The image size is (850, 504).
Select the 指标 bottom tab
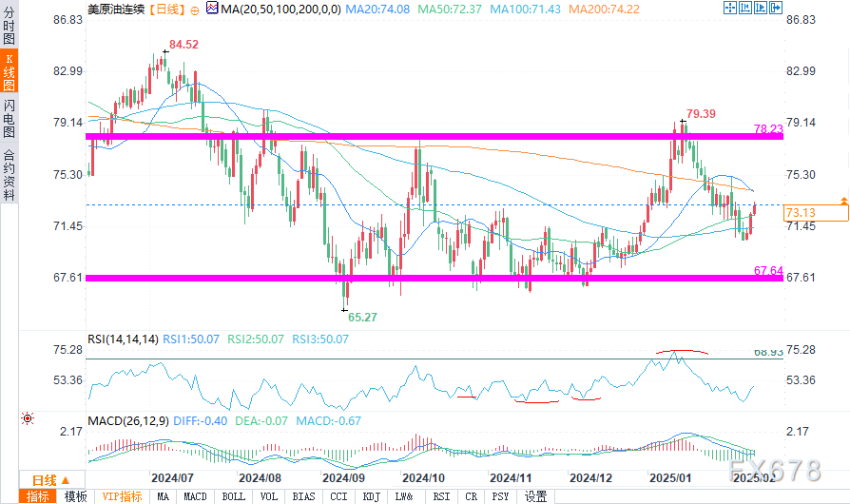[38, 496]
